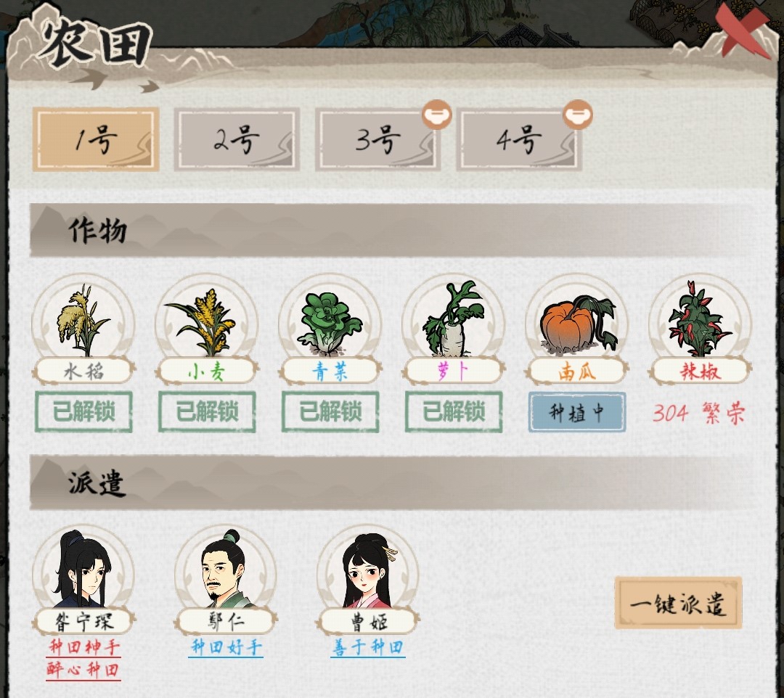Viewport: 784px width, 698px height.
Task: Switch to the 1号 field tab
Action: click(96, 139)
